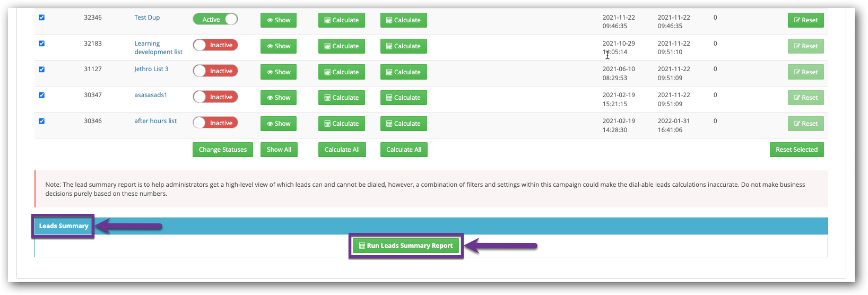This screenshot has width=868, height=295.
Task: Activate the Jethro List 3 toggle
Action: (x=215, y=71)
